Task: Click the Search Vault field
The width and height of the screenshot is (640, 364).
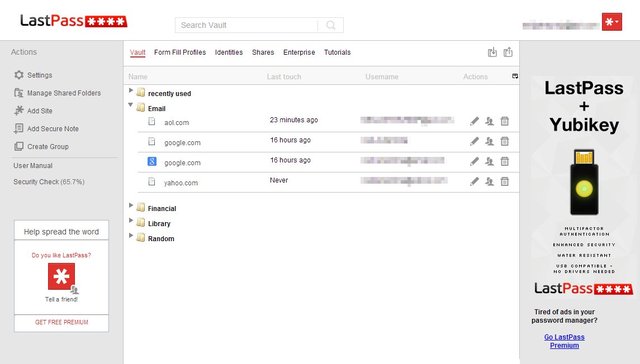Action: [x=246, y=25]
